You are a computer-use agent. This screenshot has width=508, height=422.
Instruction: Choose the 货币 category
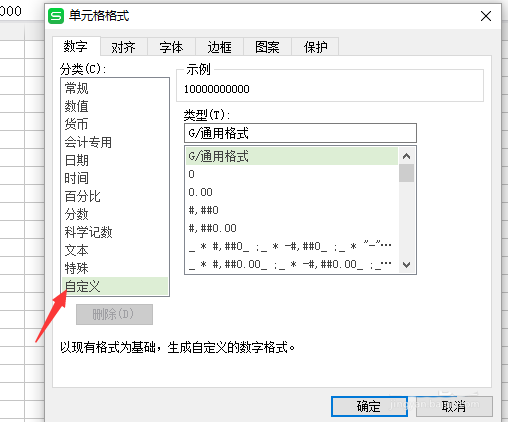pyautogui.click(x=115, y=124)
